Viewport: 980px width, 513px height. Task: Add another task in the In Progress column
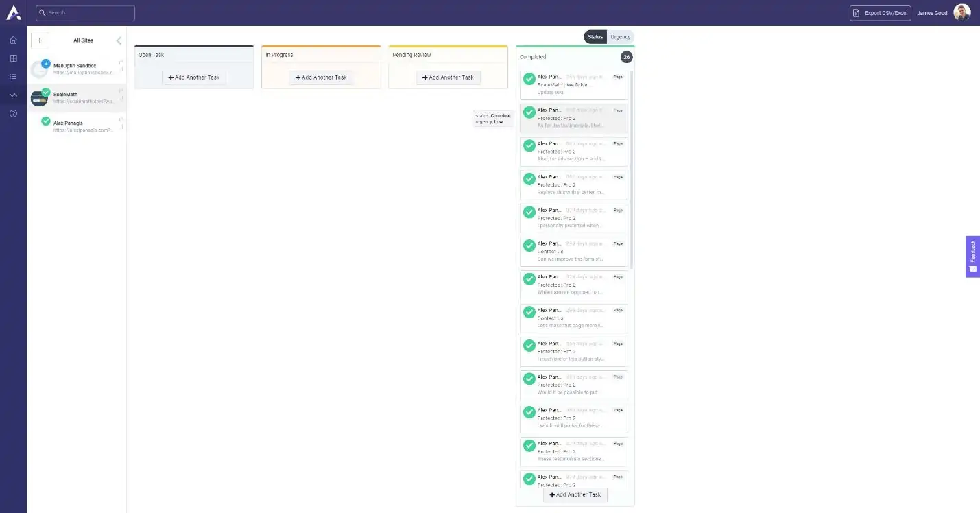coord(320,77)
